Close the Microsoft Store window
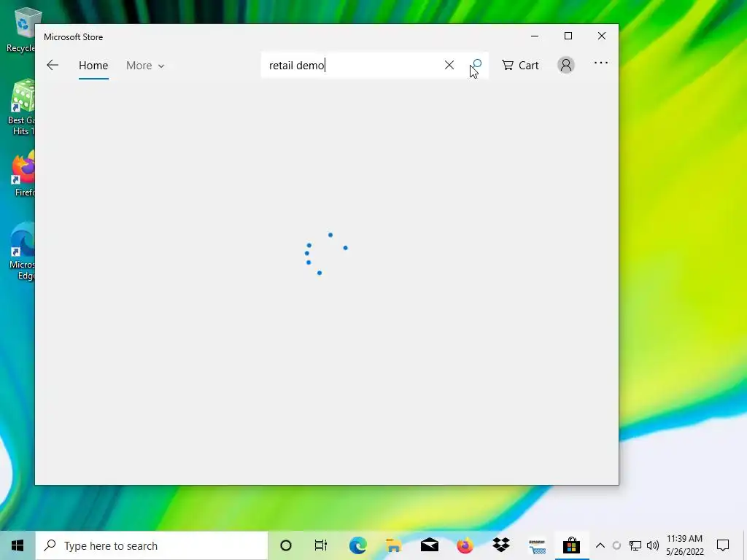This screenshot has height=560, width=747. pyautogui.click(x=602, y=36)
